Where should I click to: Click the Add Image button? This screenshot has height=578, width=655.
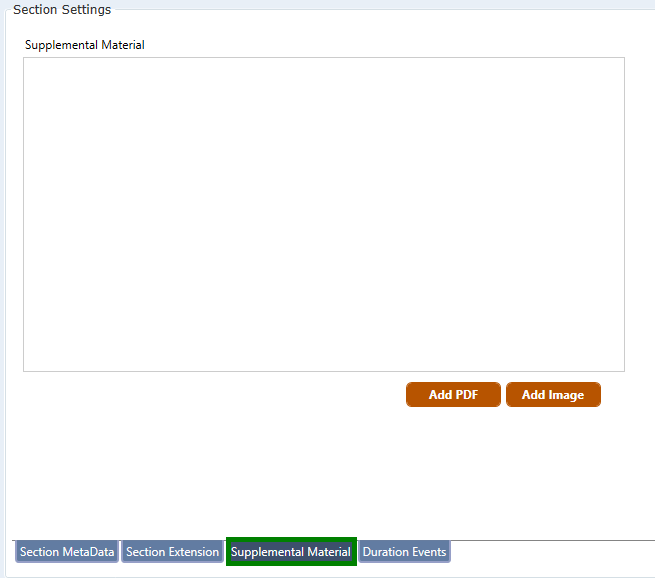(553, 395)
